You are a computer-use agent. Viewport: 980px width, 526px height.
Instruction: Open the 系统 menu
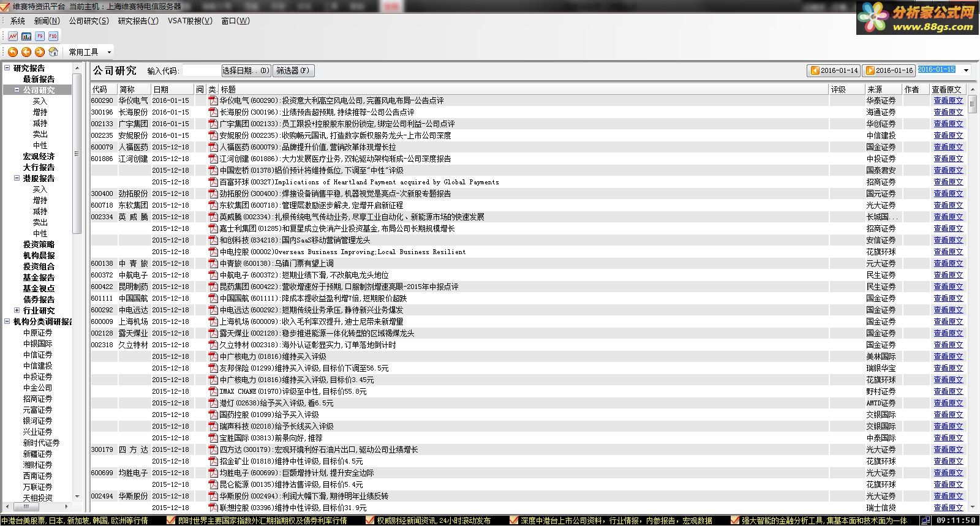click(18, 21)
